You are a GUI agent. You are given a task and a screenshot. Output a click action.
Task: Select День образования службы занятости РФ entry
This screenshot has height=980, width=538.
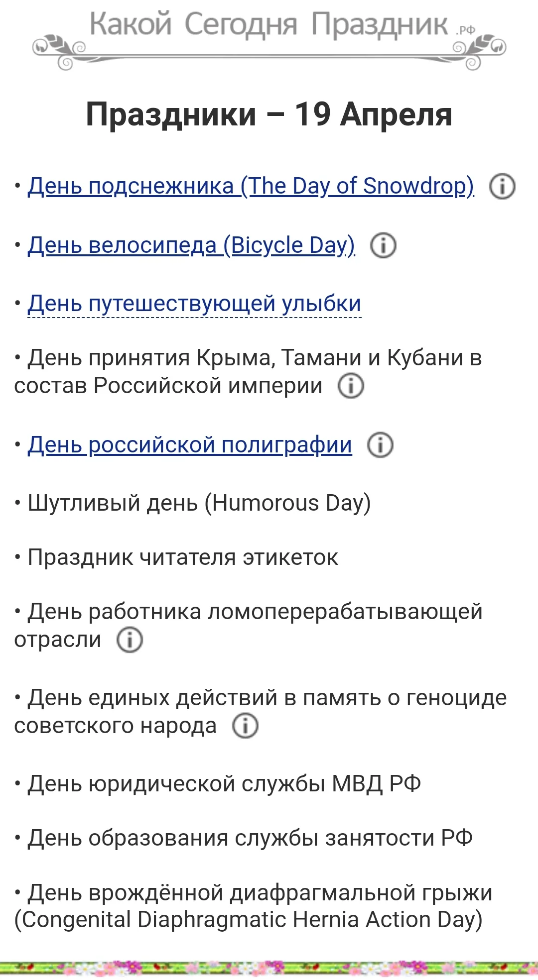[x=250, y=838]
